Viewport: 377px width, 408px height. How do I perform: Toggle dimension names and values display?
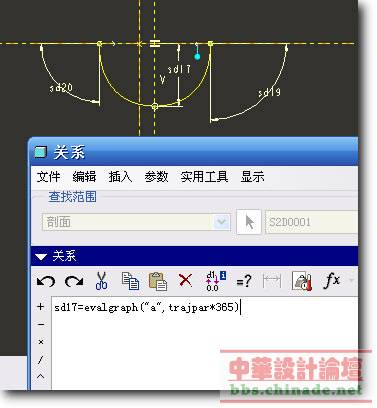coord(215,281)
